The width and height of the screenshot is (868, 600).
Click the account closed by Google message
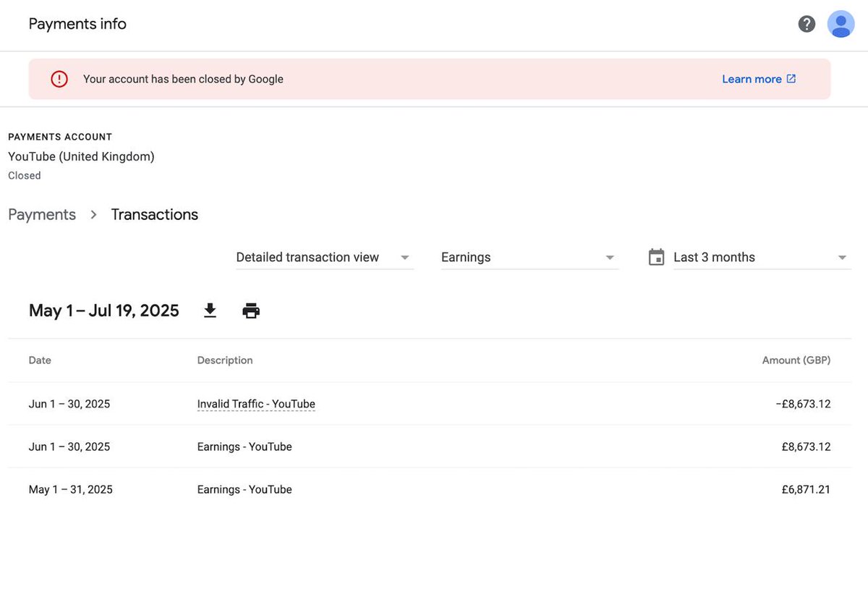click(x=183, y=79)
